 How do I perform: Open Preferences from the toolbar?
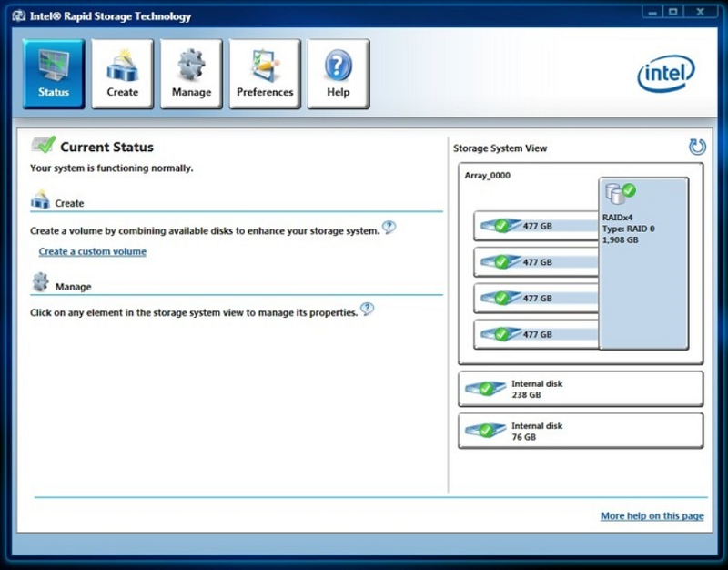tap(264, 73)
